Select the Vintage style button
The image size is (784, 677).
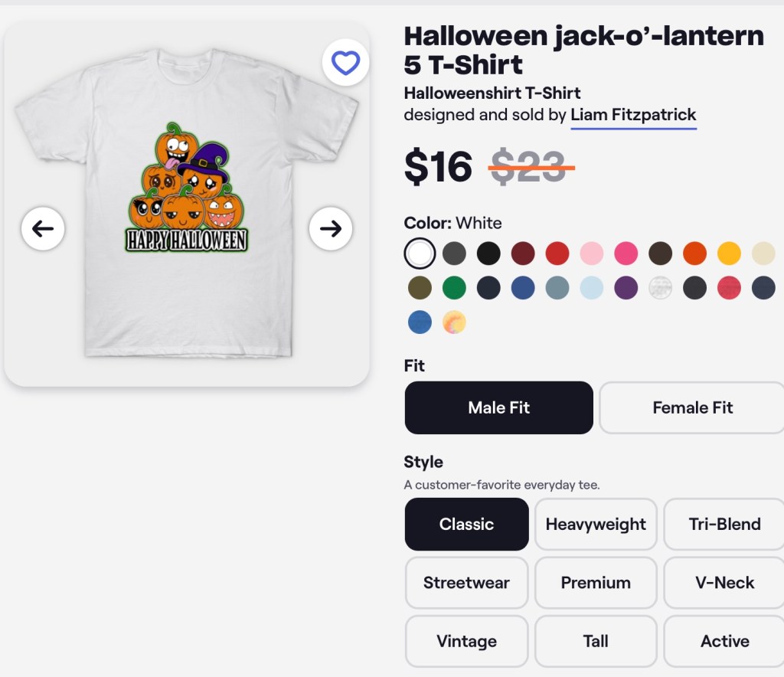[466, 641]
